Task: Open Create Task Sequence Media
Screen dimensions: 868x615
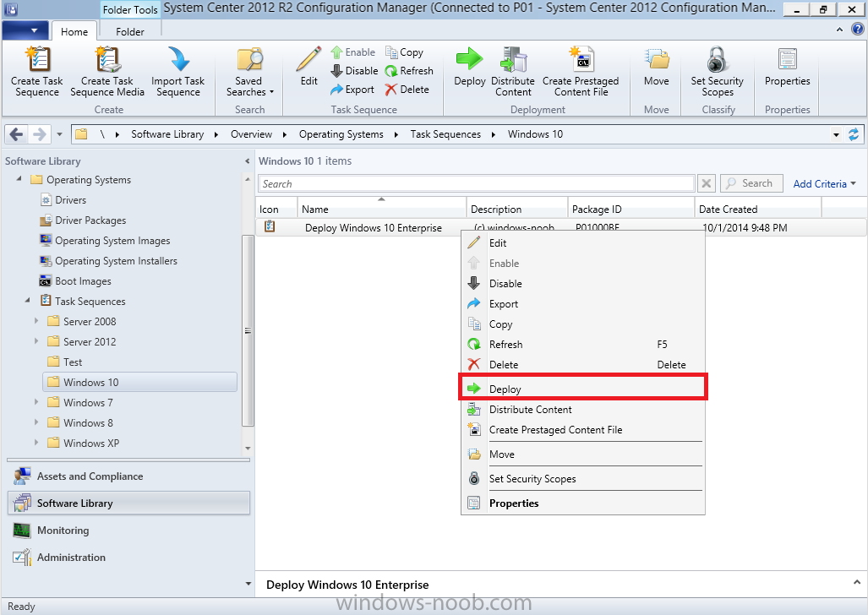Action: (x=107, y=72)
